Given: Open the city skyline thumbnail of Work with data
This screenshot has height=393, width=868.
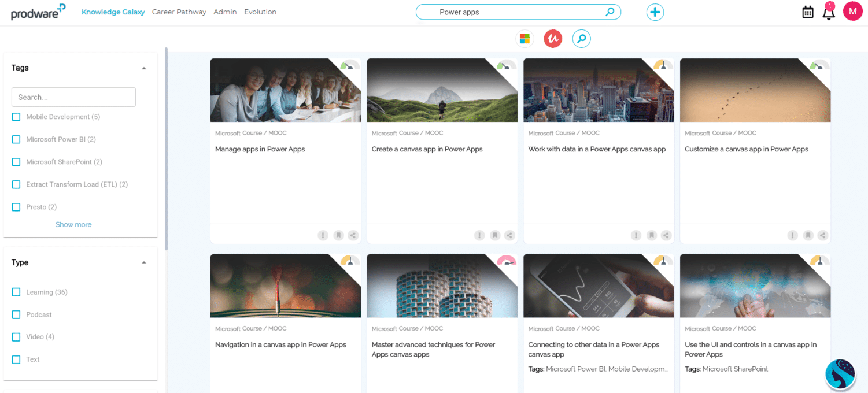Looking at the screenshot, I should point(599,90).
